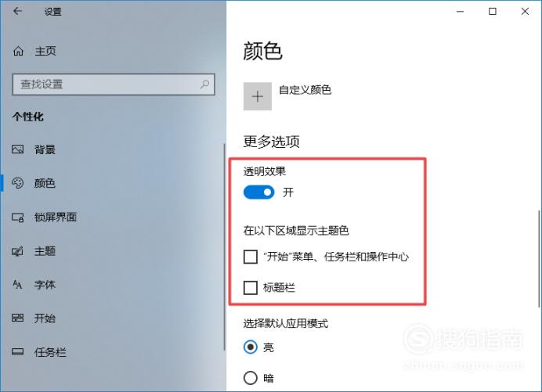Image resolution: width=542 pixels, height=392 pixels.
Task: Open the 主页 home icon
Action: point(18,51)
